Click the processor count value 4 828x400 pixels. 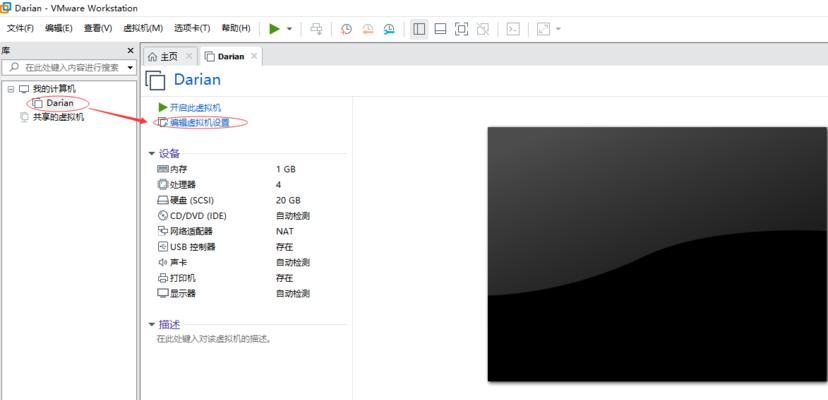[x=278, y=184]
